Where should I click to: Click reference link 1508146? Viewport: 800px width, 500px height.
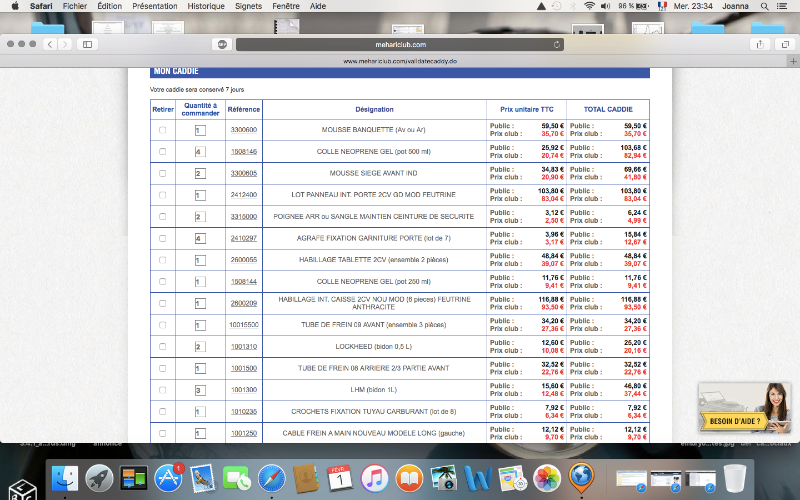pos(244,152)
